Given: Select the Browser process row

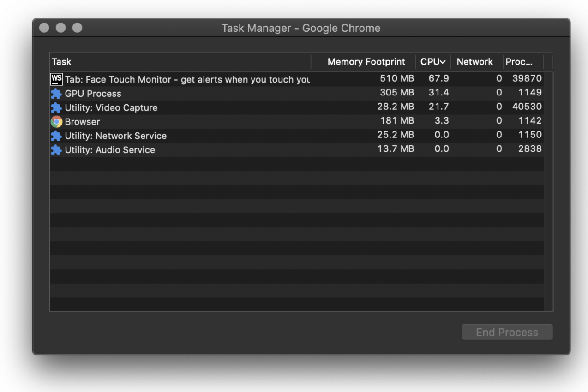Looking at the screenshot, I should click(x=297, y=122).
